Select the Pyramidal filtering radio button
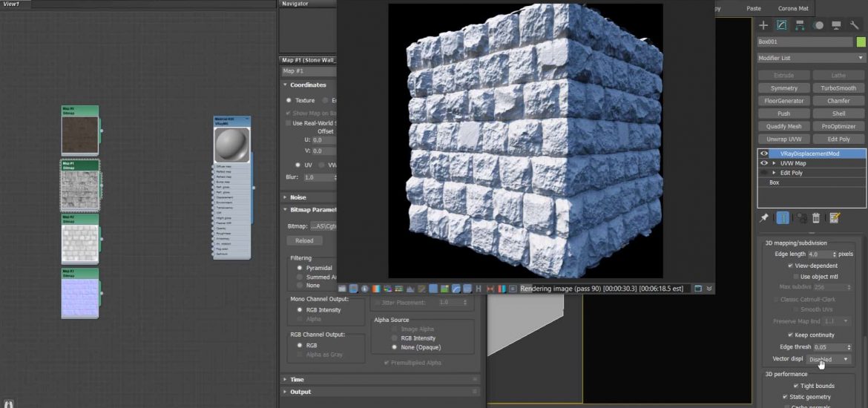 [300, 268]
